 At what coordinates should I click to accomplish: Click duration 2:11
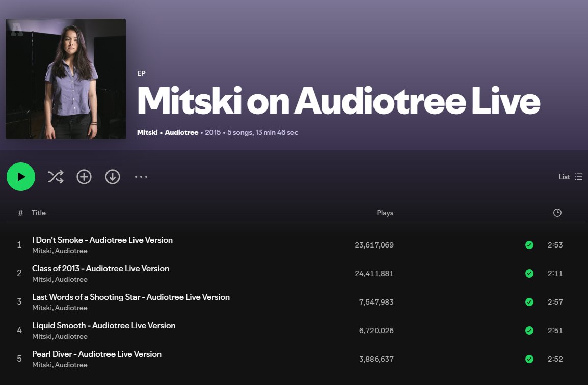[555, 273]
